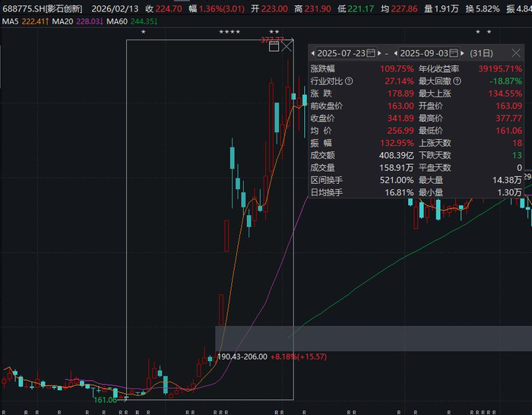Click the MA5 value 222.41
Screen dimensions: 532x415
coord(35,22)
